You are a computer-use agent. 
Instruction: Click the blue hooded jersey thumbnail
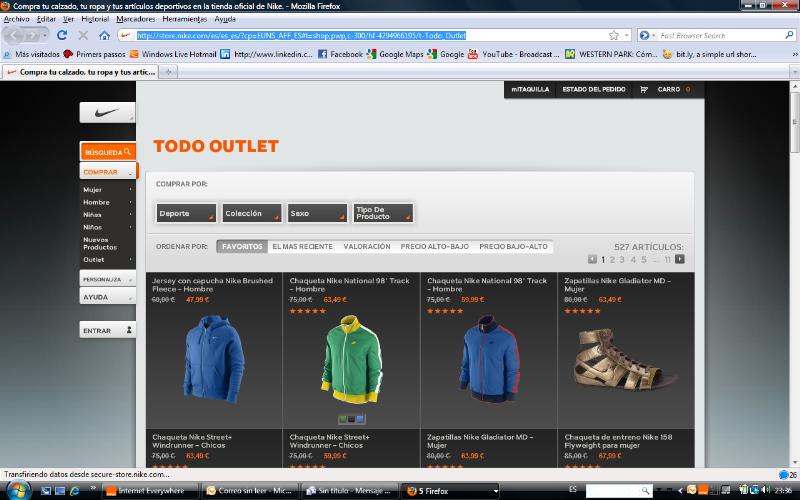(214, 359)
